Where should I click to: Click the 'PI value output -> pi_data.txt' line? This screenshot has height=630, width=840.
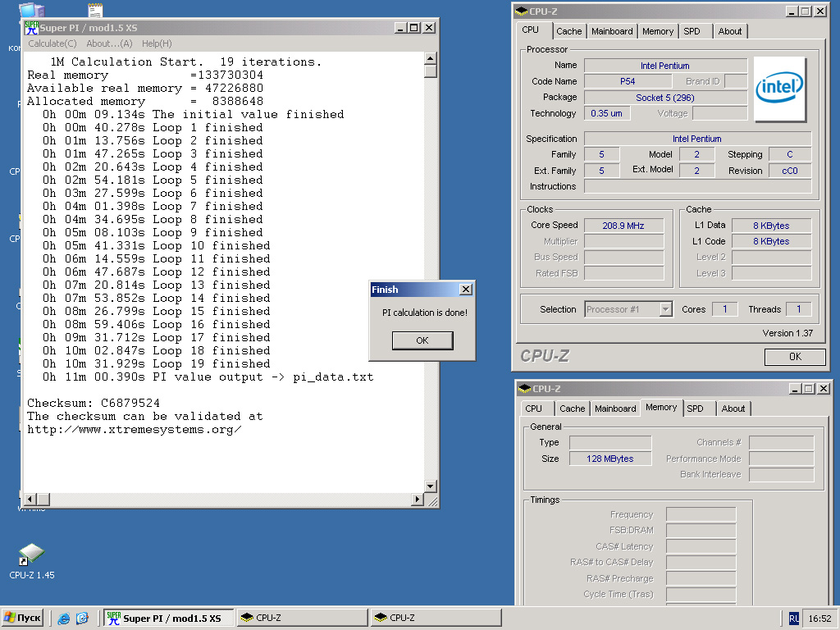tap(208, 377)
